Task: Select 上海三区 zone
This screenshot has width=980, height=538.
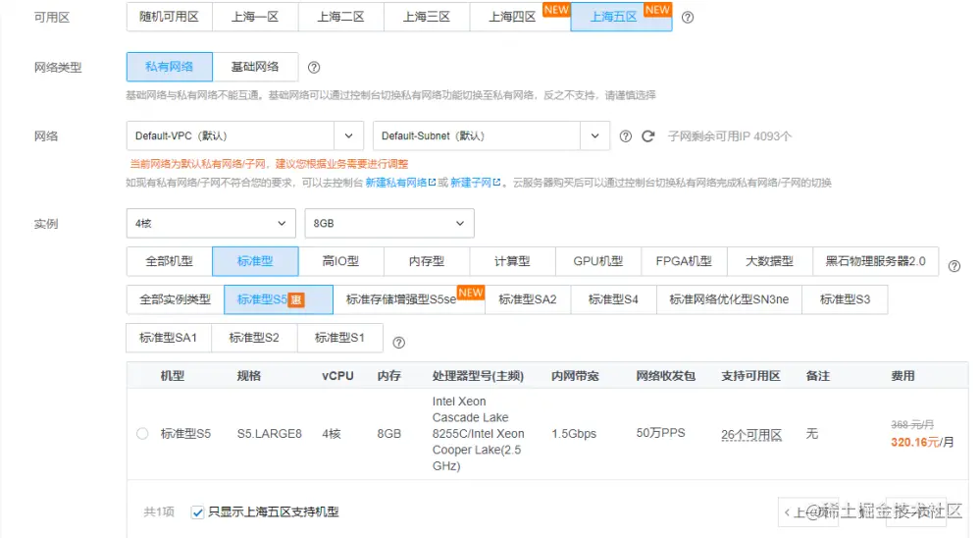Action: pyautogui.click(x=427, y=17)
